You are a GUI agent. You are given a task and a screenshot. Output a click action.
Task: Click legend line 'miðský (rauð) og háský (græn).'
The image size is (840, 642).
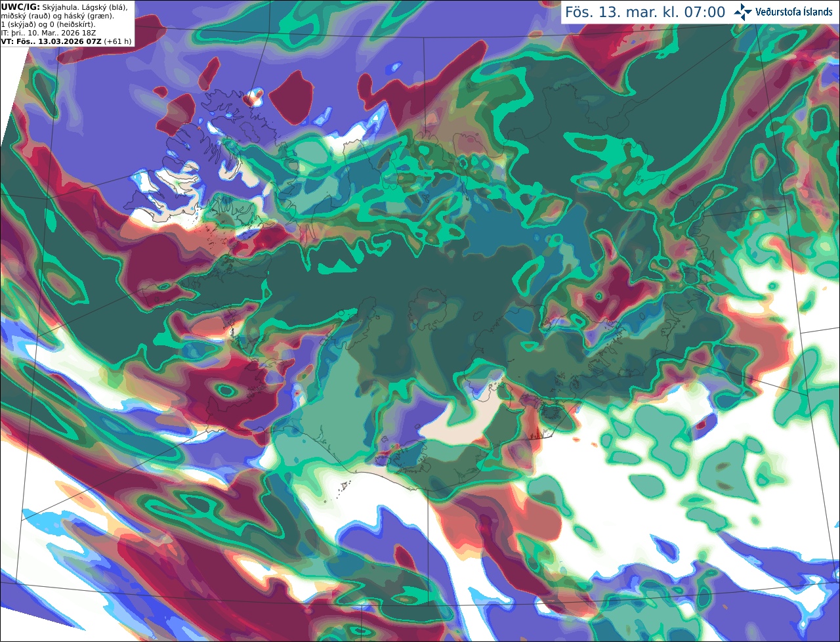pos(58,16)
